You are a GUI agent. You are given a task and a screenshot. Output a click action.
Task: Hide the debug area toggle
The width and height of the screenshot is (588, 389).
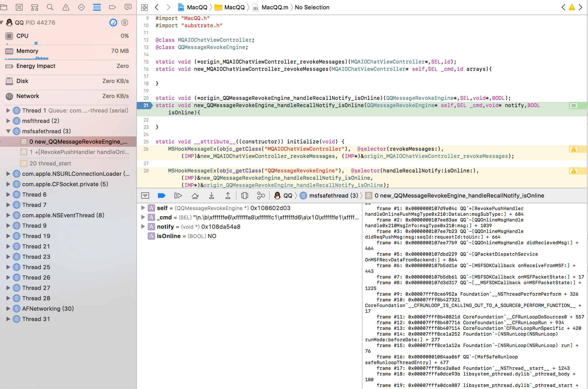coord(145,196)
